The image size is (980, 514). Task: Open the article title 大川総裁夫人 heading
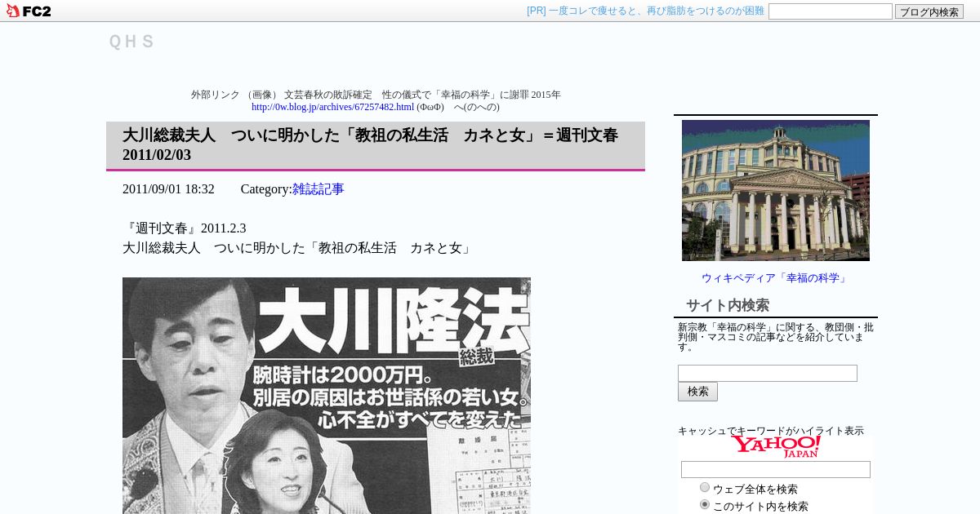[370, 145]
